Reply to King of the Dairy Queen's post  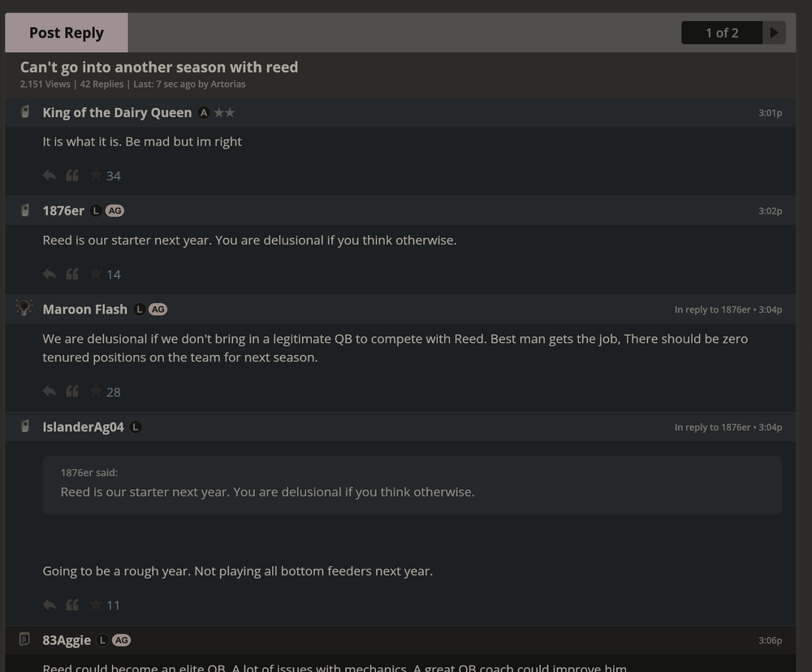(x=50, y=176)
